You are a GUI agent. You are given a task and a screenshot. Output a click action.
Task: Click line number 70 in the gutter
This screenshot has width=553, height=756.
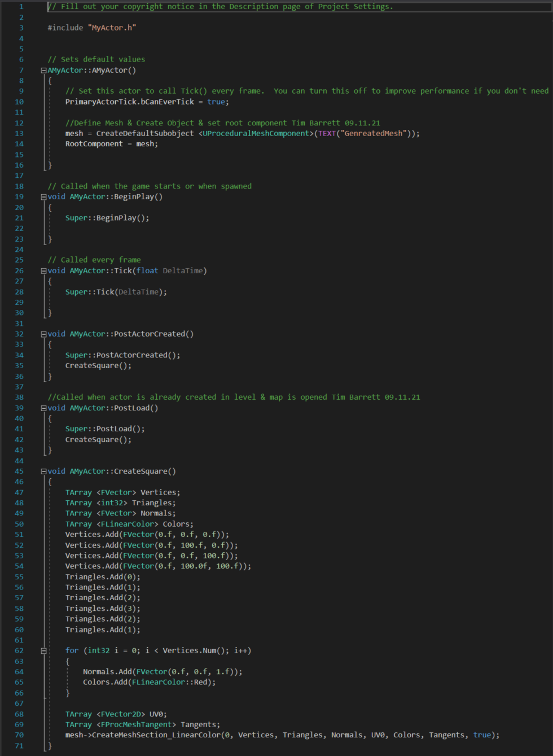point(19,735)
